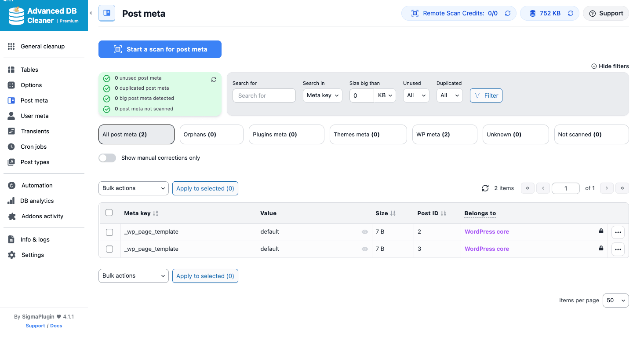Click the Support button in header

[x=606, y=13]
